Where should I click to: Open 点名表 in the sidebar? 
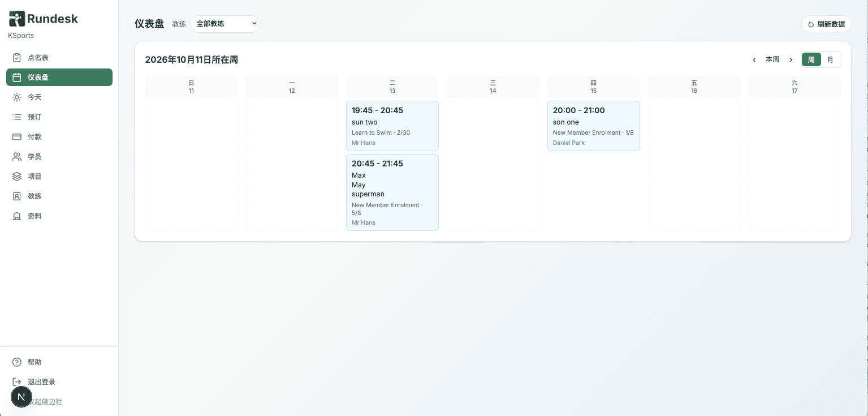point(59,58)
